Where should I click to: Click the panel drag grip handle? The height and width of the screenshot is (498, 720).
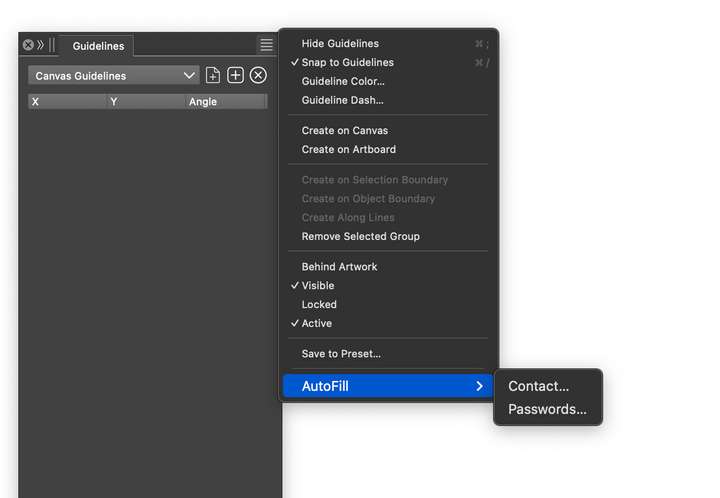pyautogui.click(x=51, y=45)
